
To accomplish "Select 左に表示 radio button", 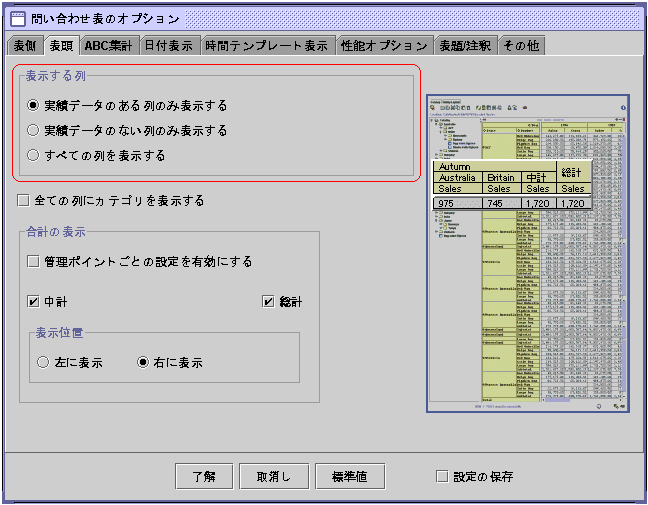I will [x=43, y=362].
